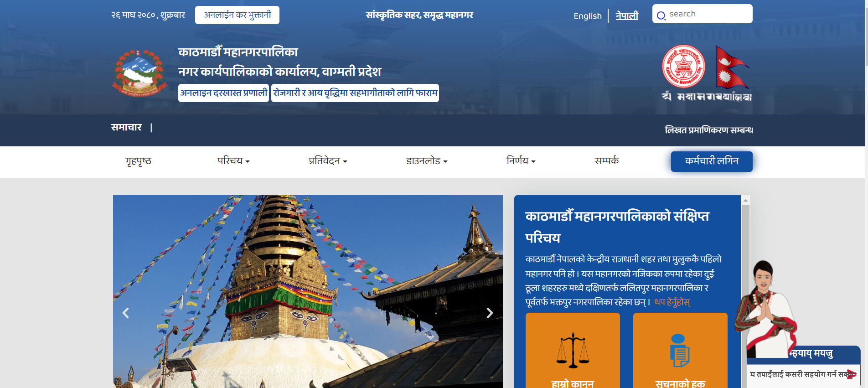Expand the डाउनलोड dropdown menu
This screenshot has width=868, height=388.
click(427, 161)
